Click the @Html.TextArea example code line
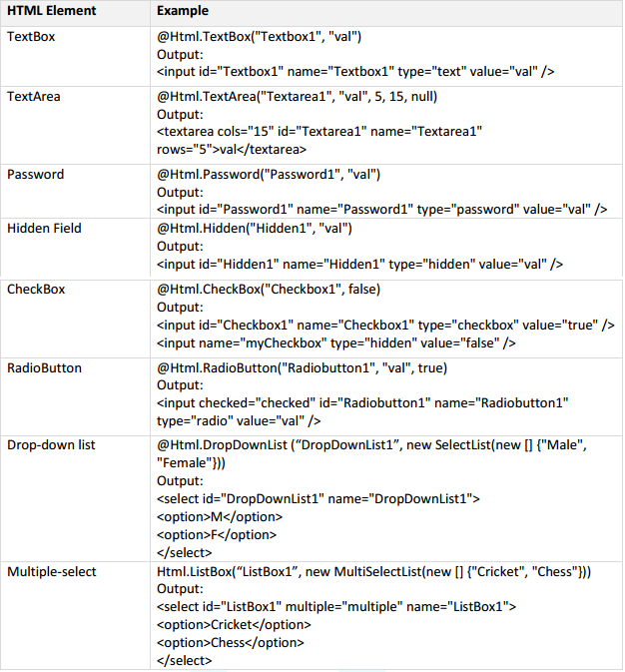Image resolution: width=625 pixels, height=672 pixels. [x=297, y=97]
